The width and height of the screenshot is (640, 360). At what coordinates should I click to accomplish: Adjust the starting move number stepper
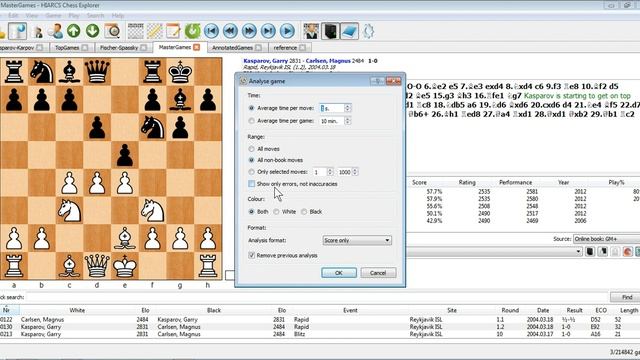click(x=330, y=172)
